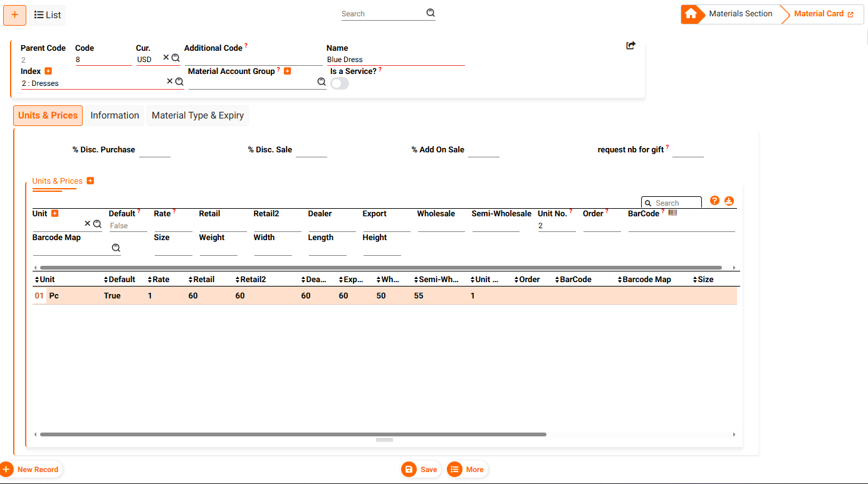Open the Barcode Map lookup magnifier
Viewport: 868px width, 484px height.
(116, 248)
